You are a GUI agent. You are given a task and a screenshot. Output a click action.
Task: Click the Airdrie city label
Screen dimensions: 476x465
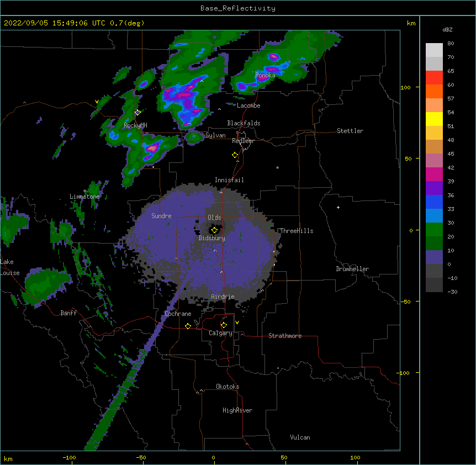pyautogui.click(x=223, y=297)
